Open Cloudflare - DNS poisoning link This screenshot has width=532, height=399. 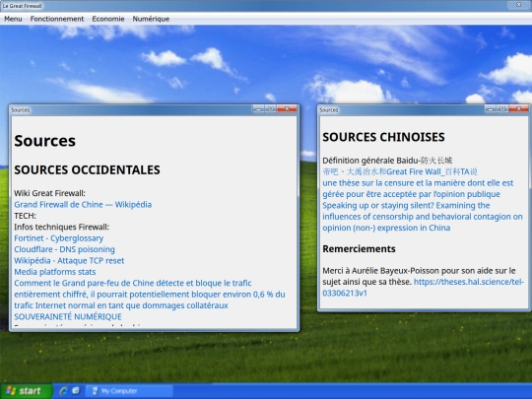(x=64, y=249)
